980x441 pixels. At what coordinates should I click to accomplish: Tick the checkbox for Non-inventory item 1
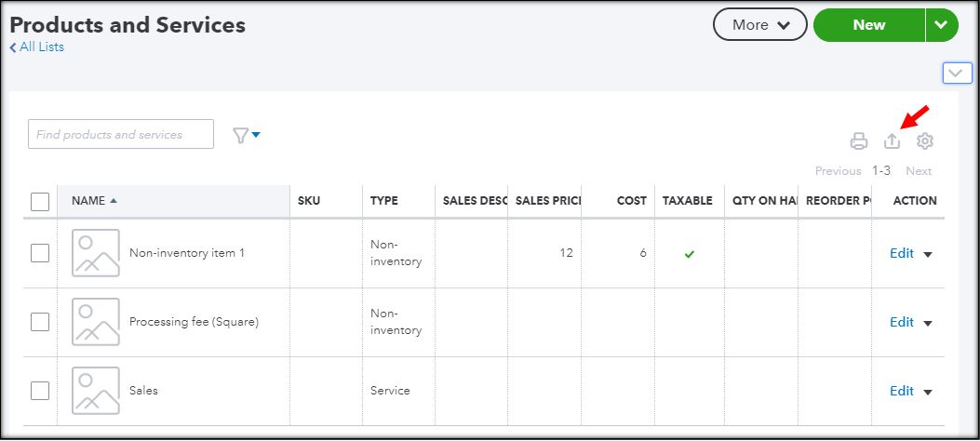(x=40, y=253)
